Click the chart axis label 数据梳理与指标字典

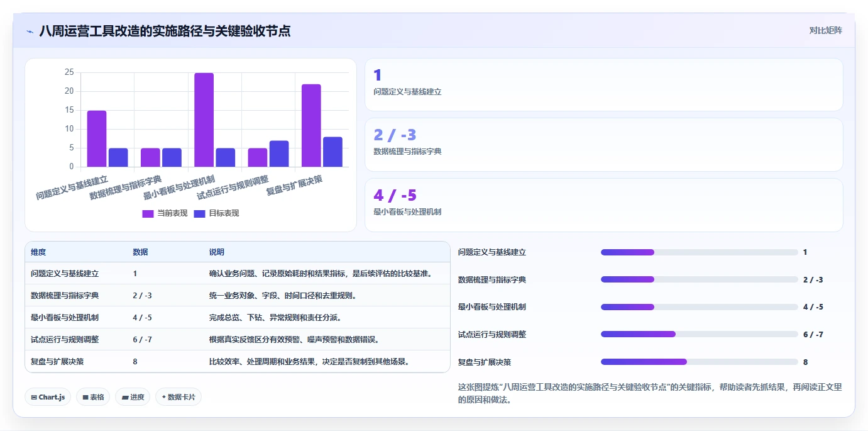pos(126,188)
